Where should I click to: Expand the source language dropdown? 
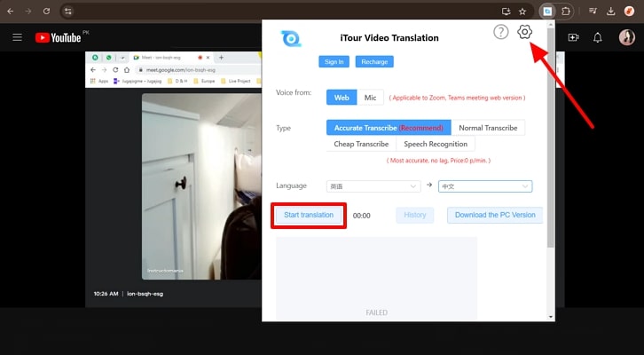pos(373,186)
